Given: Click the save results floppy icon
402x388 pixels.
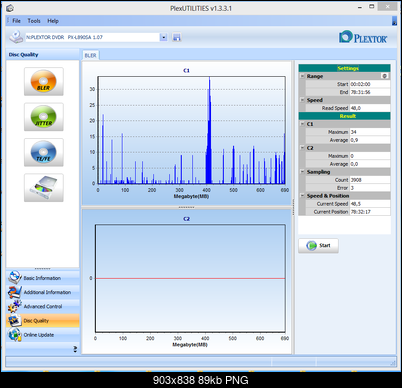Looking at the screenshot, I should (x=177, y=37).
